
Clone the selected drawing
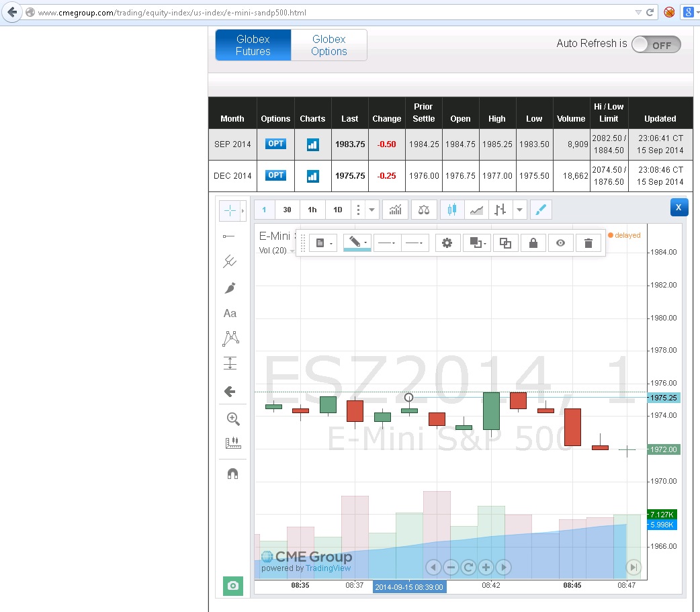click(x=505, y=243)
